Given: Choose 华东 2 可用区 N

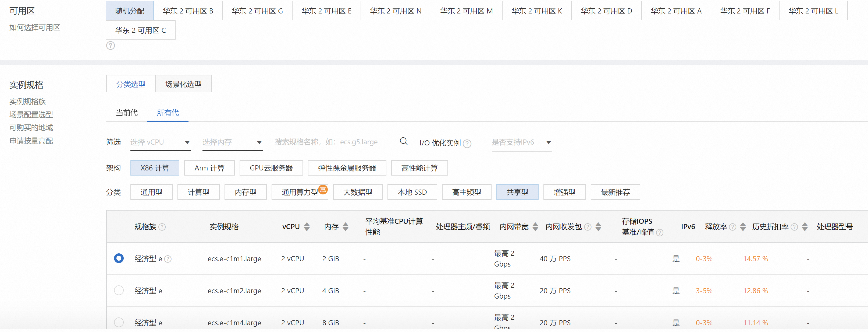Looking at the screenshot, I should tap(396, 11).
